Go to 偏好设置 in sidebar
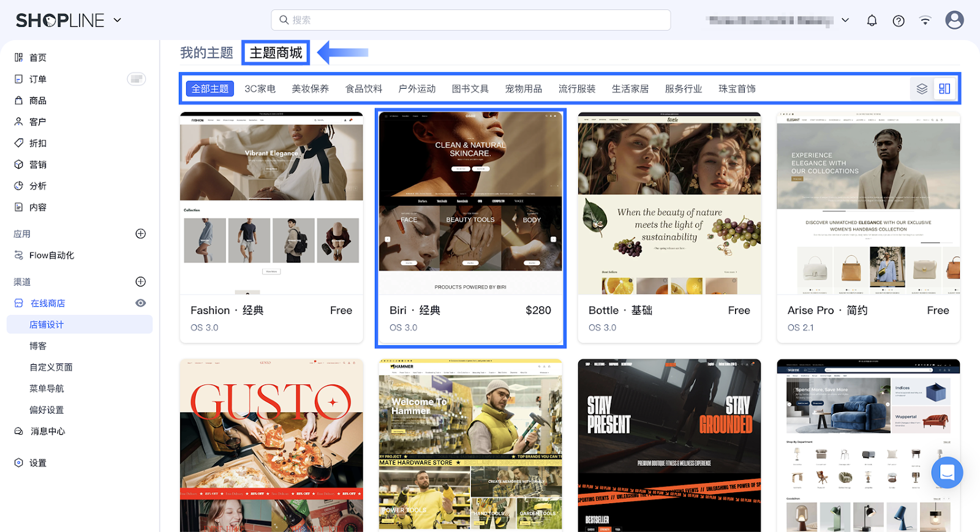The height and width of the screenshot is (532, 980). coord(47,410)
